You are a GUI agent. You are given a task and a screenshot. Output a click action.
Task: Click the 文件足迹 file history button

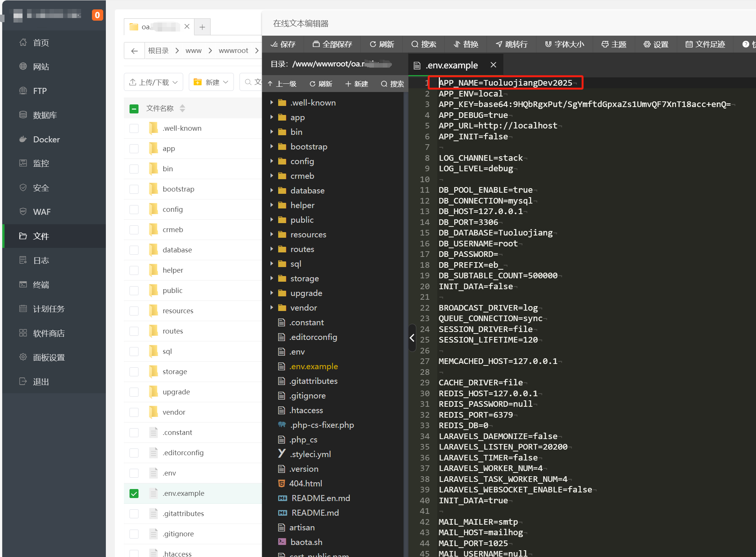click(705, 44)
